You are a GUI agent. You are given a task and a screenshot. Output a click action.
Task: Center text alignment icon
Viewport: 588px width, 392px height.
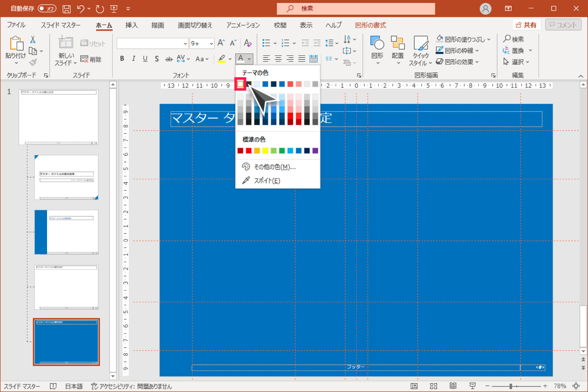tap(278, 59)
